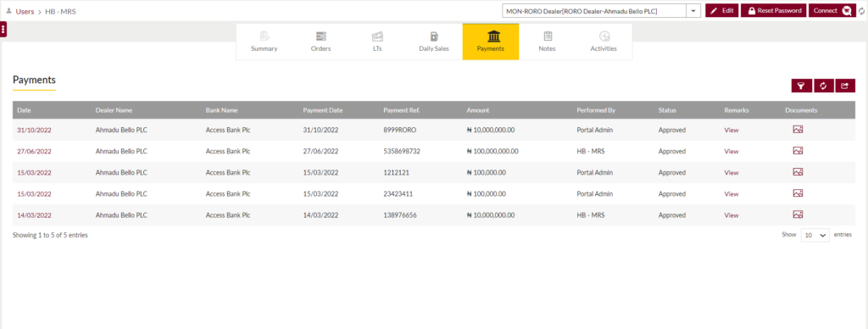This screenshot has height=329, width=868.
Task: Click payment reference 138976656
Action: click(x=400, y=215)
